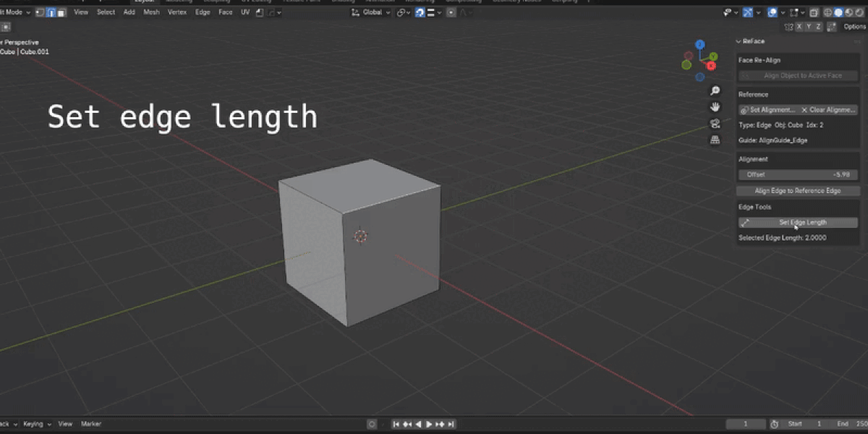The image size is (868, 434).
Task: Click Align Object to Active Face
Action: click(799, 75)
